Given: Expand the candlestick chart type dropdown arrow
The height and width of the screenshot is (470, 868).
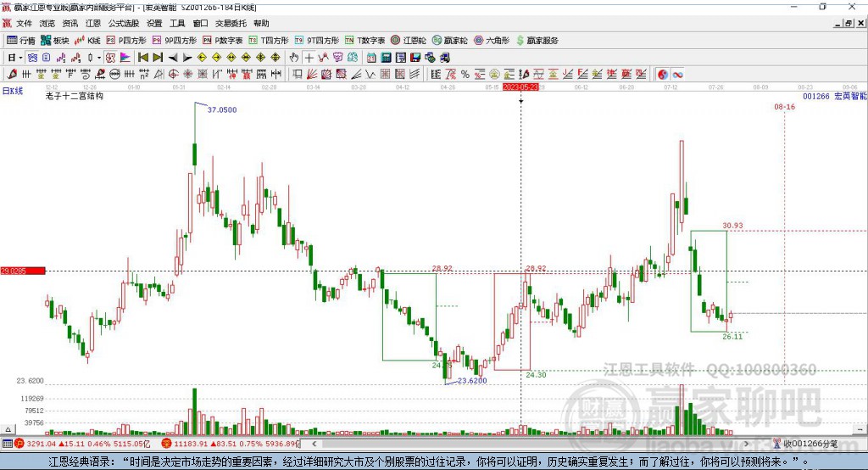Looking at the screenshot, I should [x=99, y=58].
